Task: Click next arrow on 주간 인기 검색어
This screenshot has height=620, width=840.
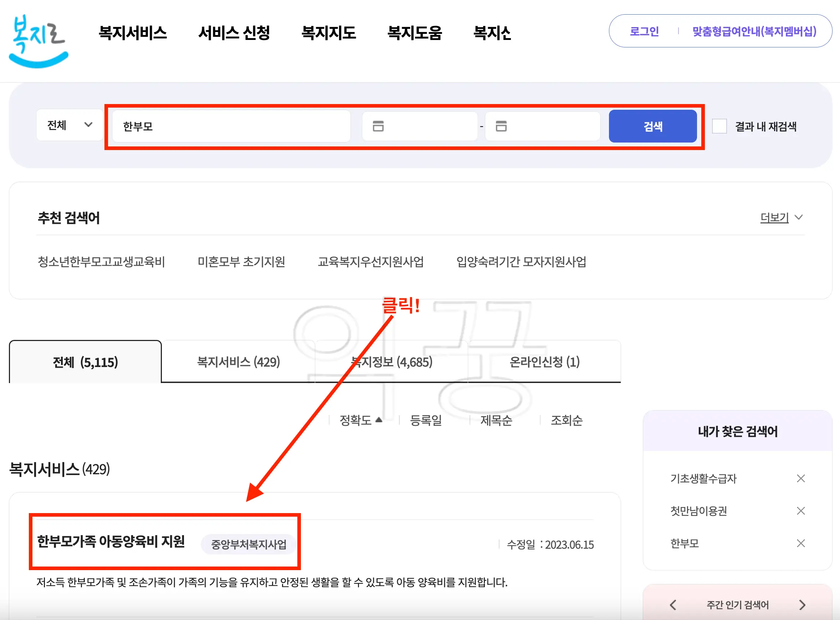Action: coord(803,605)
